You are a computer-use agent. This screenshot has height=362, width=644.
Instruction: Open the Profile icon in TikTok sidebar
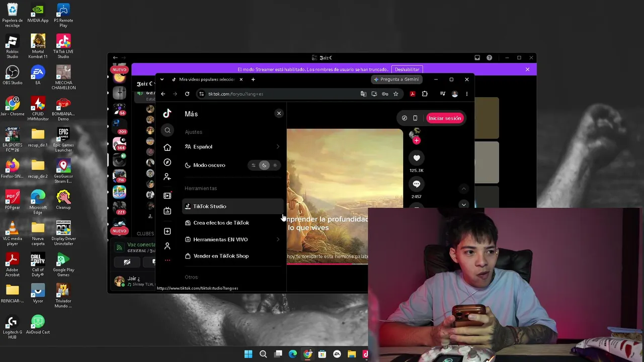(x=168, y=246)
